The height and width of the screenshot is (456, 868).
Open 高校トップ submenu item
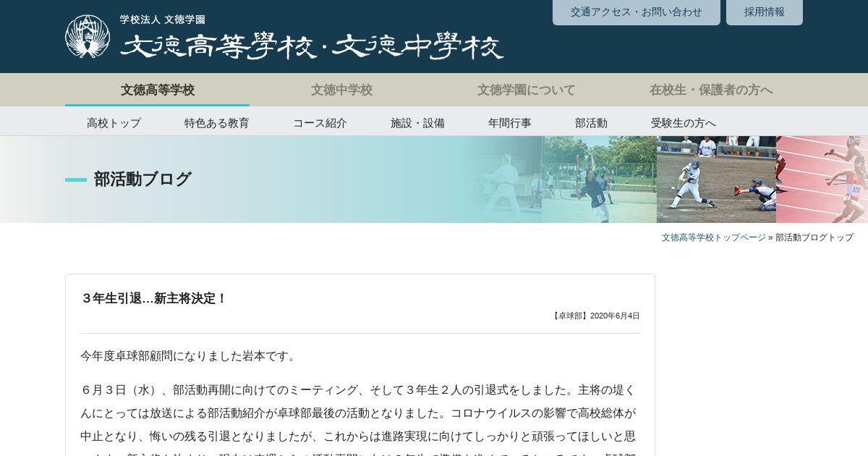tap(114, 122)
